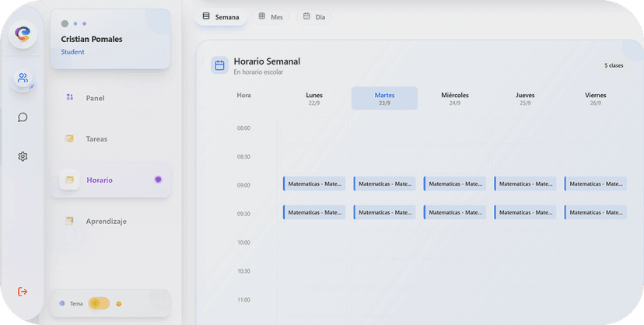Open the chat messages icon
The image size is (644, 325).
(x=23, y=117)
